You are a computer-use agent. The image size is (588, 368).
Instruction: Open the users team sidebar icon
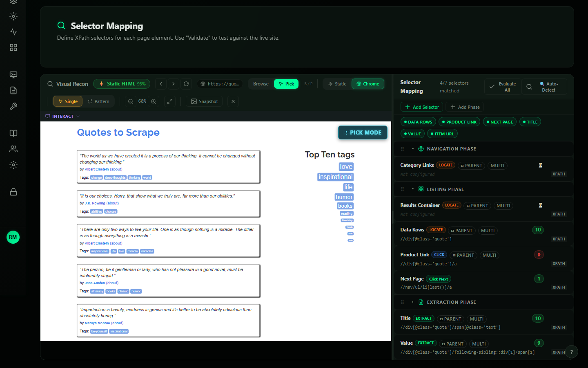[13, 149]
